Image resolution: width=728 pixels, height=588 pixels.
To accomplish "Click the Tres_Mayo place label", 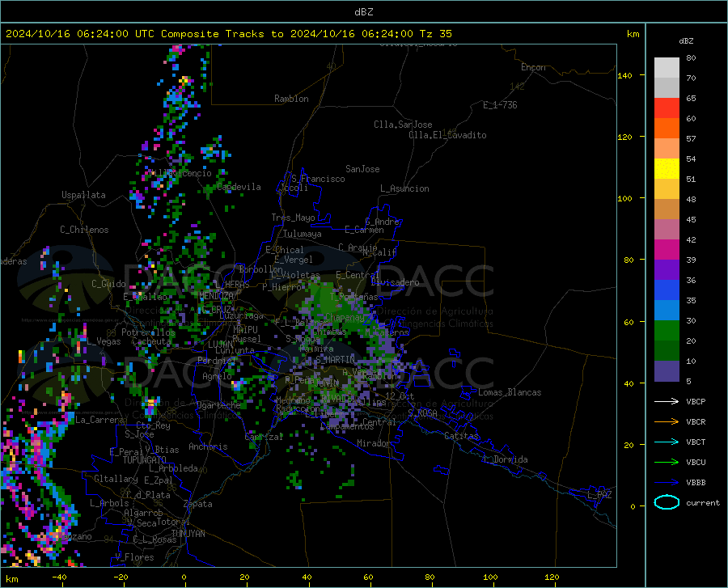I will (293, 218).
